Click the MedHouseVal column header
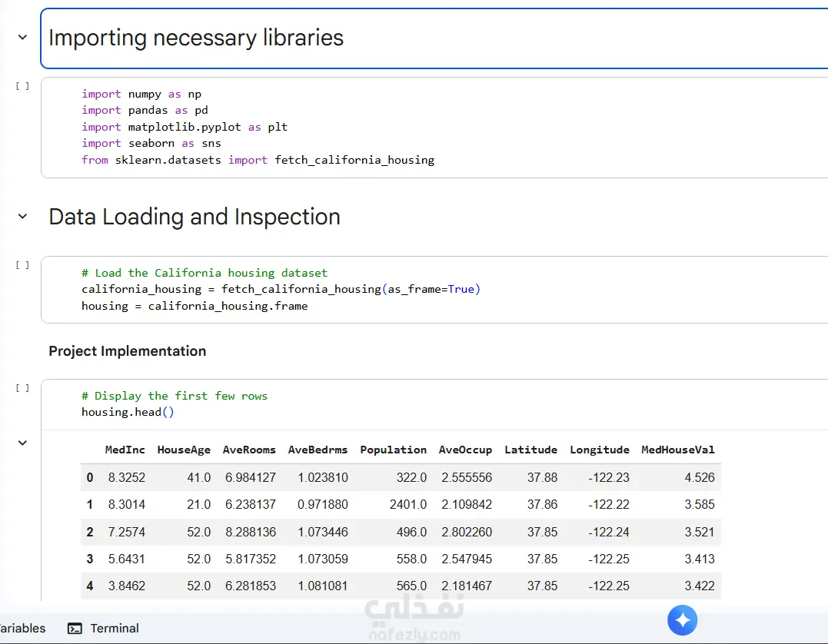This screenshot has width=828, height=644. pyautogui.click(x=678, y=450)
